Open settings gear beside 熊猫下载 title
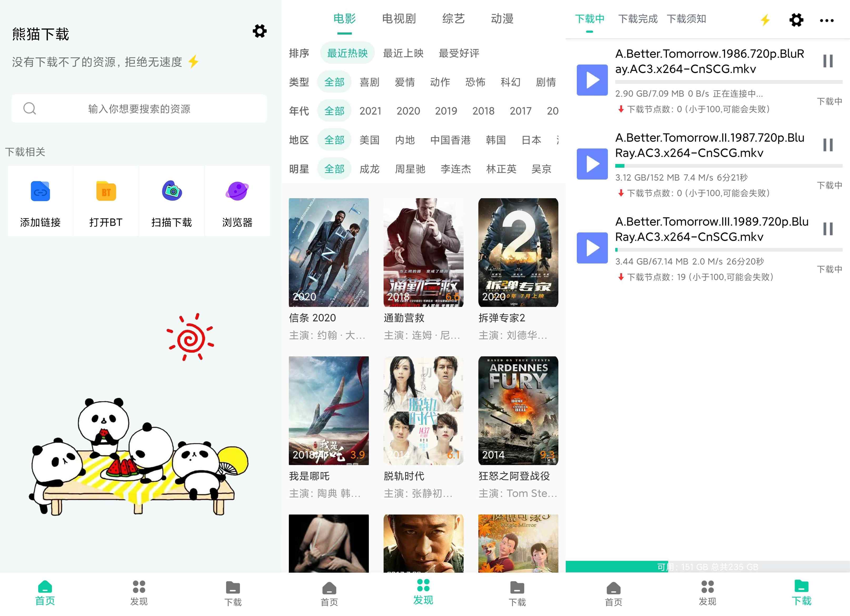The height and width of the screenshot is (616, 850). [259, 31]
